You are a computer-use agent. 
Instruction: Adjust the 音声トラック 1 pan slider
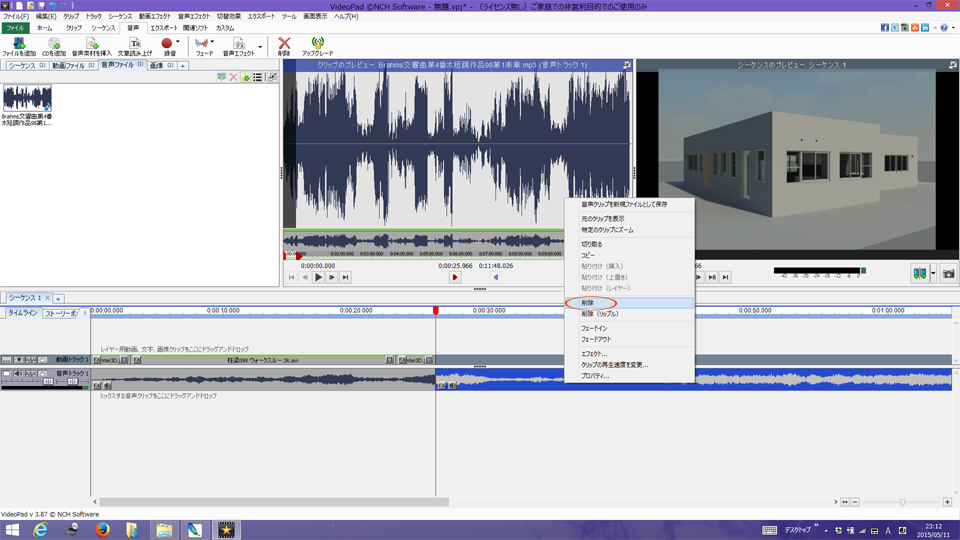tap(72, 381)
